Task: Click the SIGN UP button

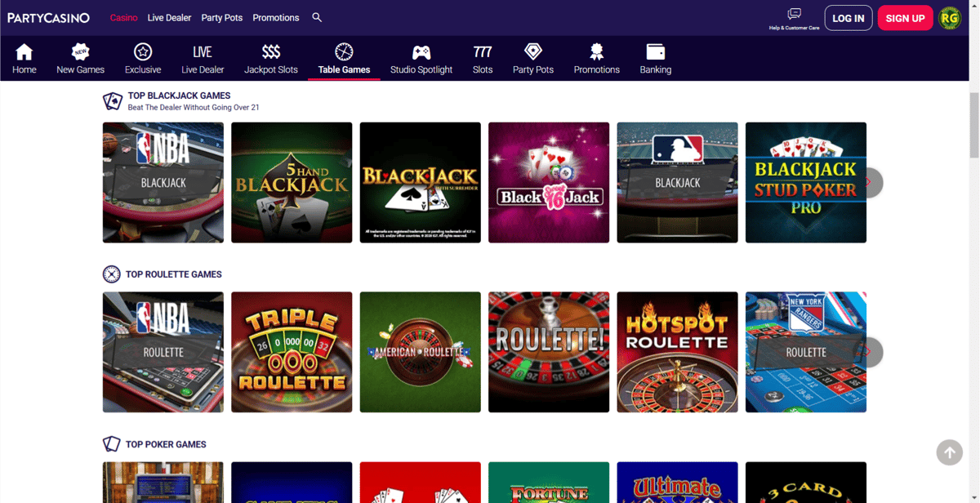Action: coord(905,18)
